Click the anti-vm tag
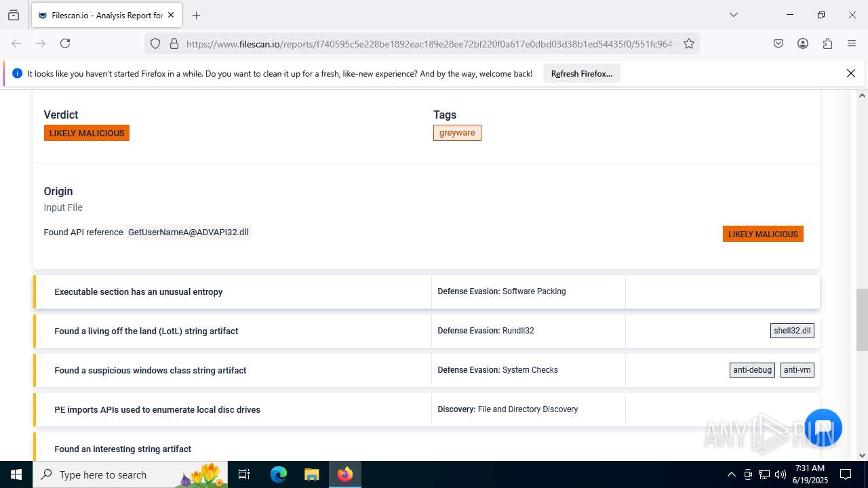 [797, 370]
